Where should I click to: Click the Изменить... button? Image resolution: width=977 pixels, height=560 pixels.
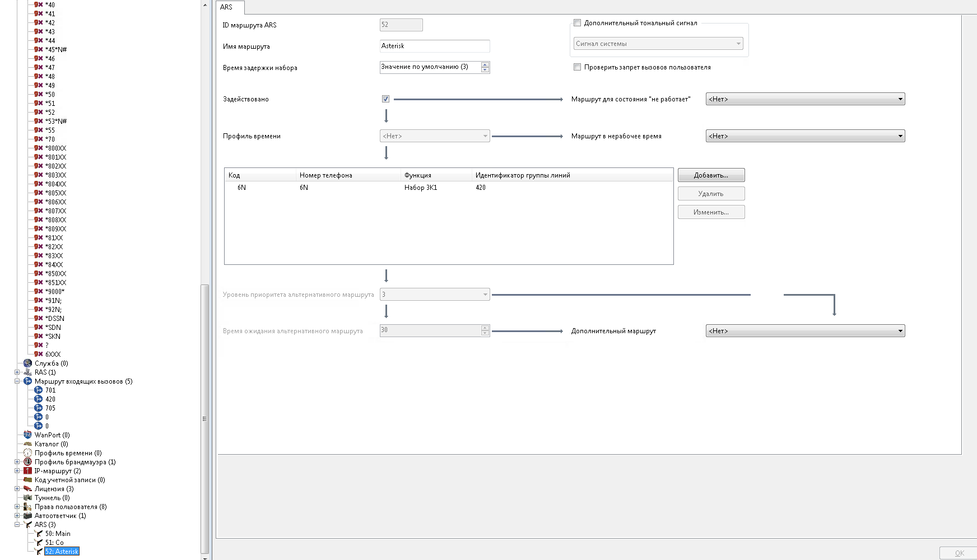(711, 212)
